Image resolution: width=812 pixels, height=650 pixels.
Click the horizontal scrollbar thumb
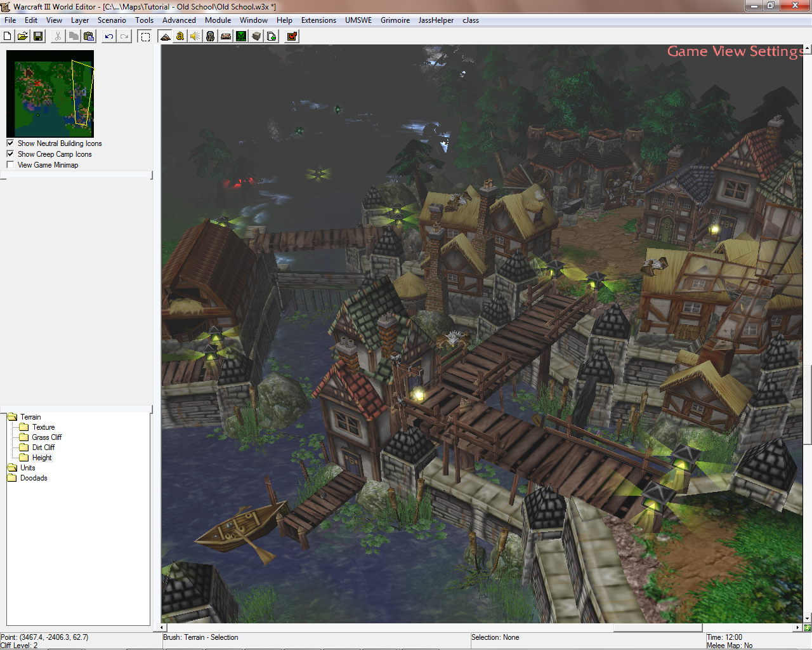click(x=658, y=628)
